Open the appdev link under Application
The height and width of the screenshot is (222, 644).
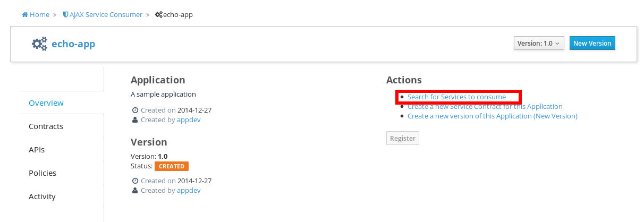(x=189, y=120)
